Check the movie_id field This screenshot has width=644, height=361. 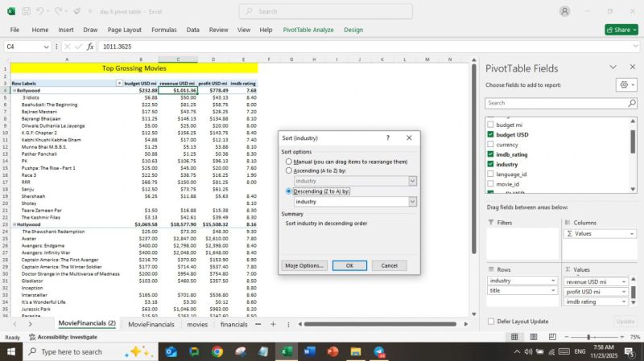(x=490, y=184)
